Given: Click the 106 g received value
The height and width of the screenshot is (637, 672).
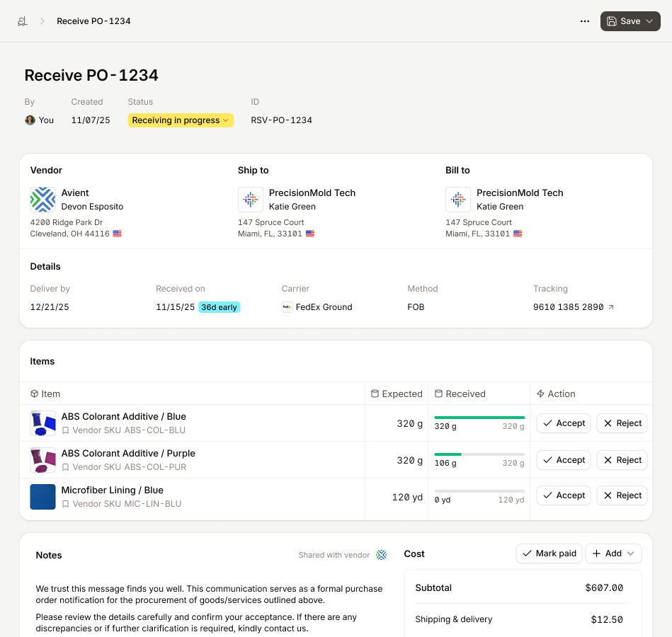Looking at the screenshot, I should (x=445, y=463).
